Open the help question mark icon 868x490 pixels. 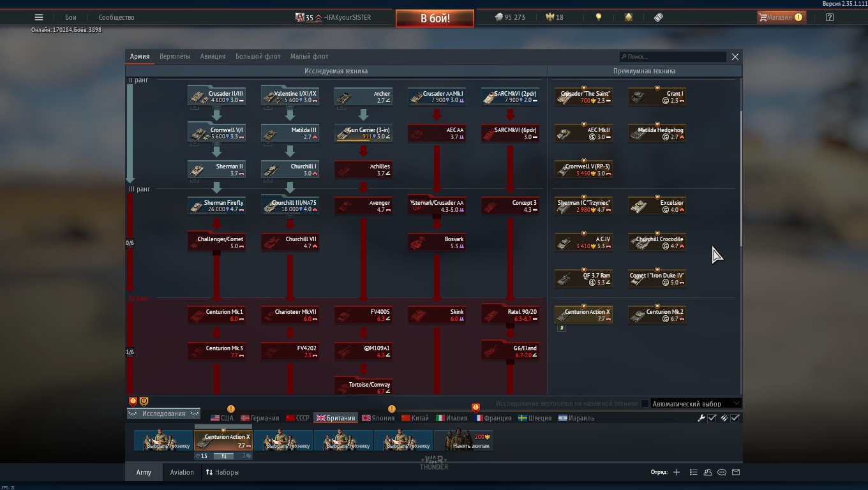point(829,17)
